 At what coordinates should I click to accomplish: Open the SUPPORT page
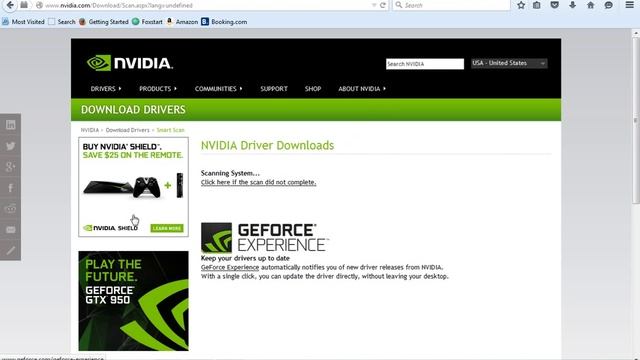tap(274, 89)
